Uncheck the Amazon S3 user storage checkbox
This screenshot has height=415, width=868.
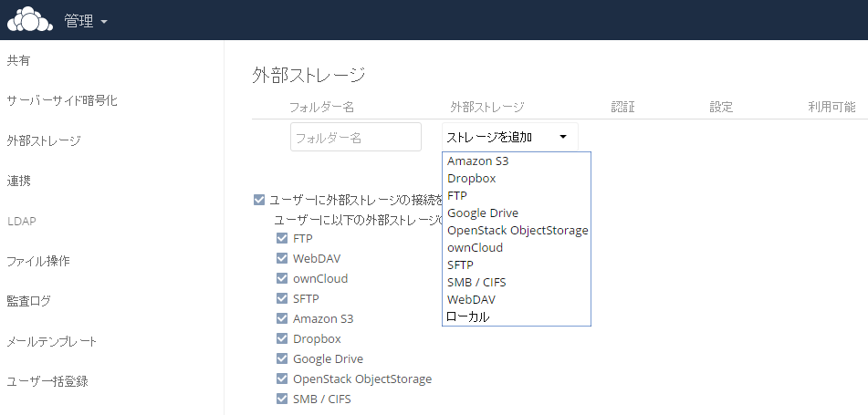click(282, 318)
